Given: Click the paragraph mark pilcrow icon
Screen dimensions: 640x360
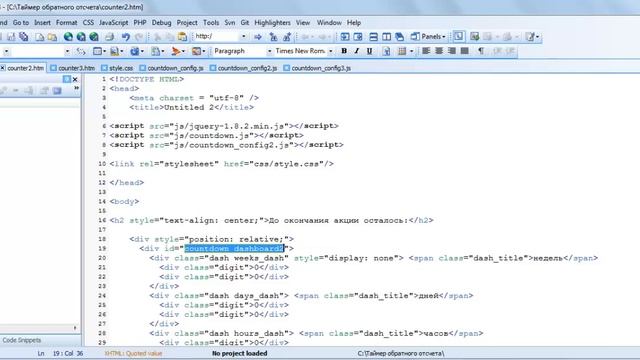Looking at the screenshot, I should 481,51.
